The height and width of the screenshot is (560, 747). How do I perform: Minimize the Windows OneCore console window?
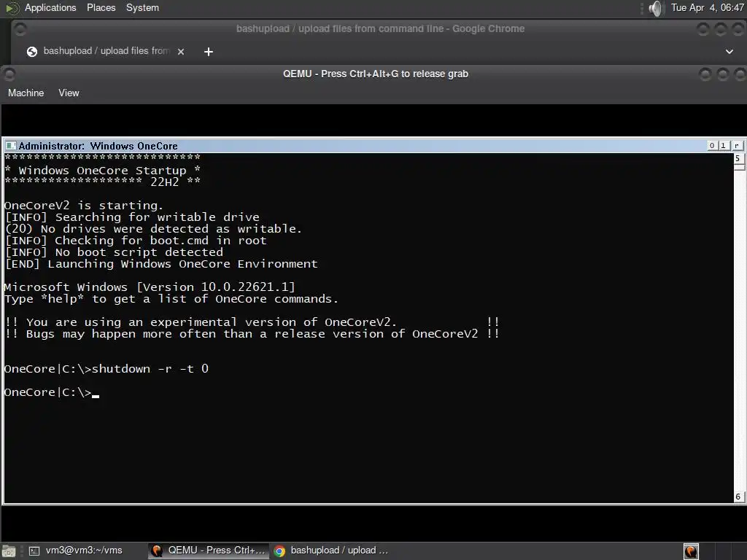(712, 146)
